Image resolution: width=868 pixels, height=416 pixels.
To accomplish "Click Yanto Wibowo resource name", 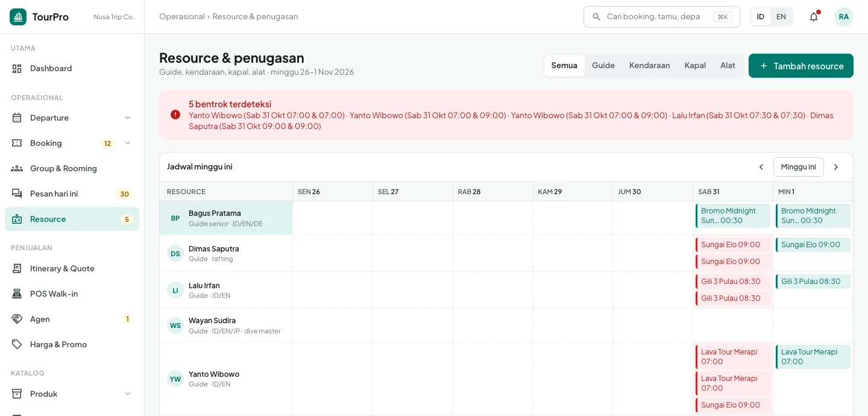I will coord(214,374).
